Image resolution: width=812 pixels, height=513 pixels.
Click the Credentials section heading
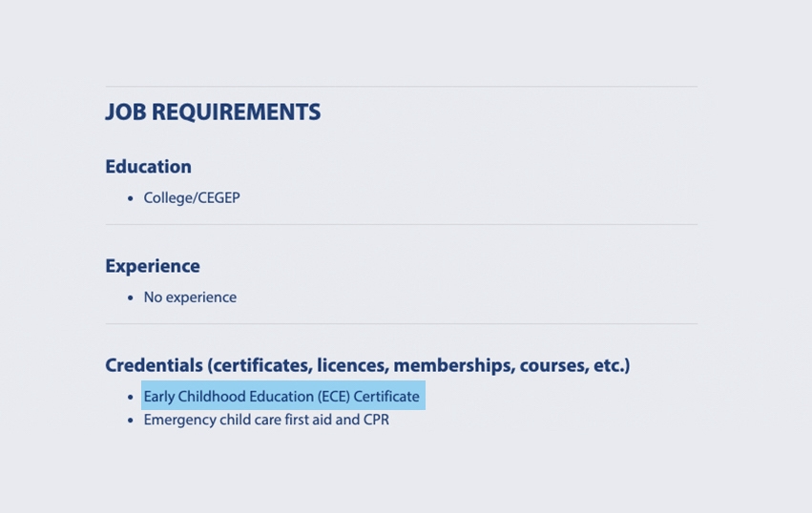pyautogui.click(x=367, y=365)
